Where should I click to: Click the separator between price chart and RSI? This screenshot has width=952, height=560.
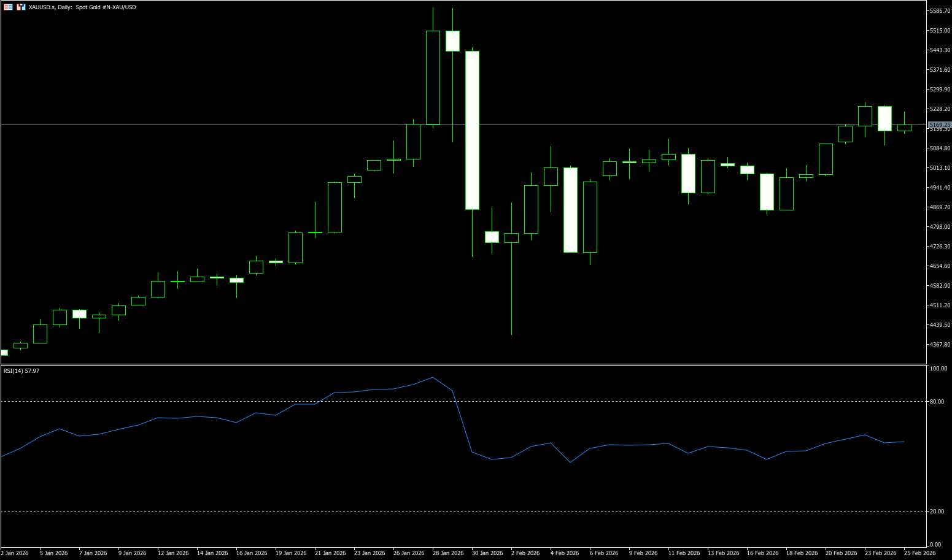(460, 364)
